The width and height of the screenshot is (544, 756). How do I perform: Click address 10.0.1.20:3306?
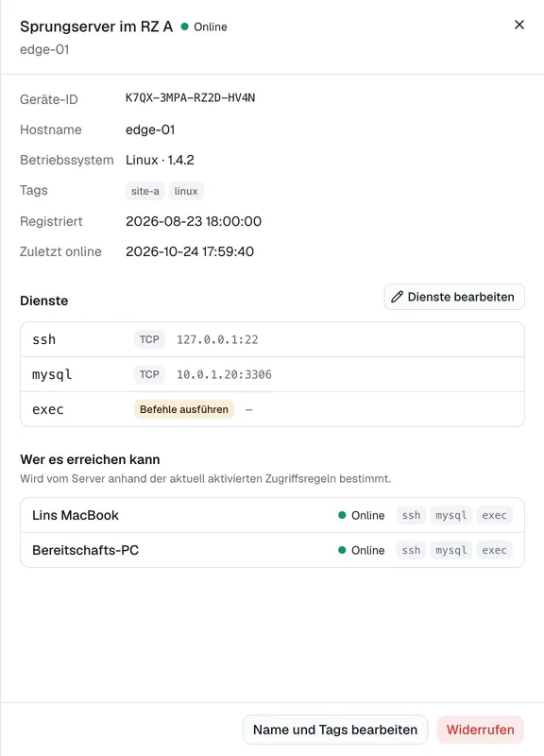[224, 374]
